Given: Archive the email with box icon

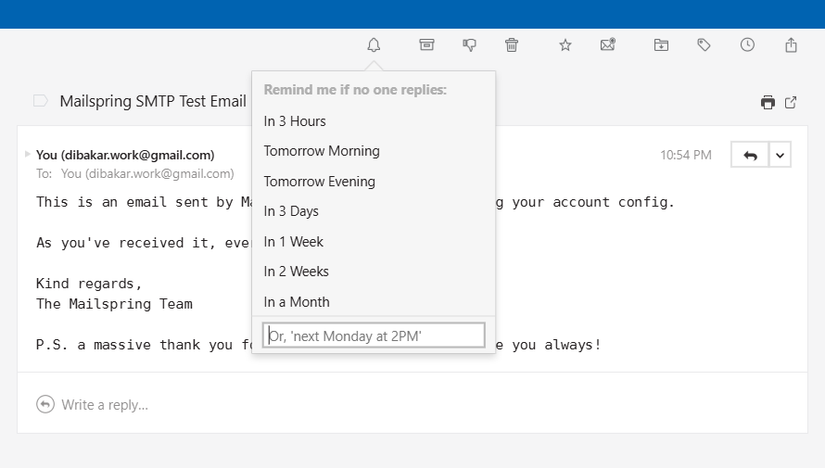Looking at the screenshot, I should pyautogui.click(x=427, y=45).
